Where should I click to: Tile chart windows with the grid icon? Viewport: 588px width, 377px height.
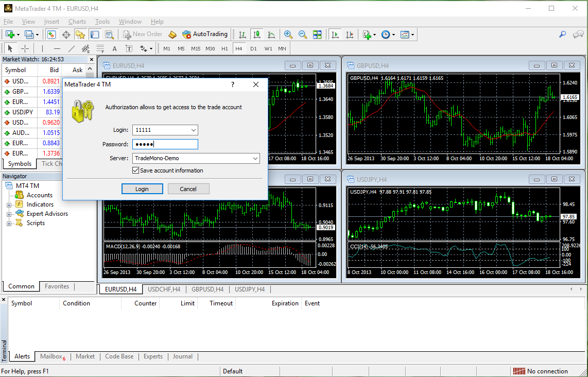pyautogui.click(x=317, y=35)
